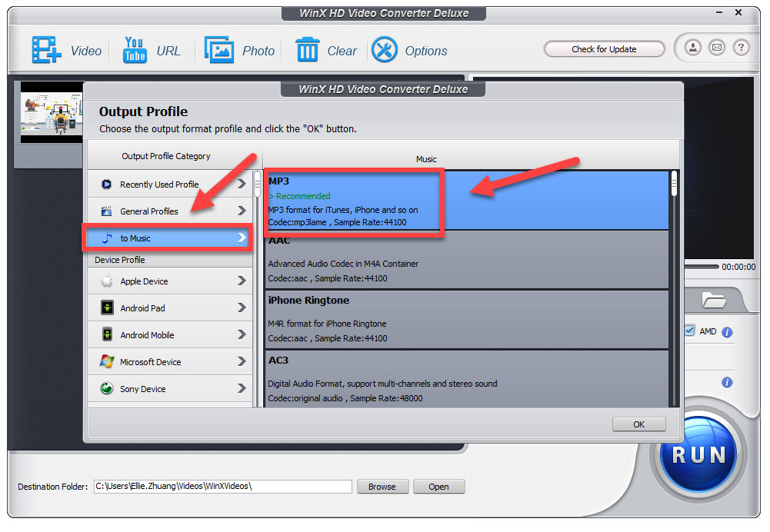Open the output folder tab icon

tap(713, 300)
